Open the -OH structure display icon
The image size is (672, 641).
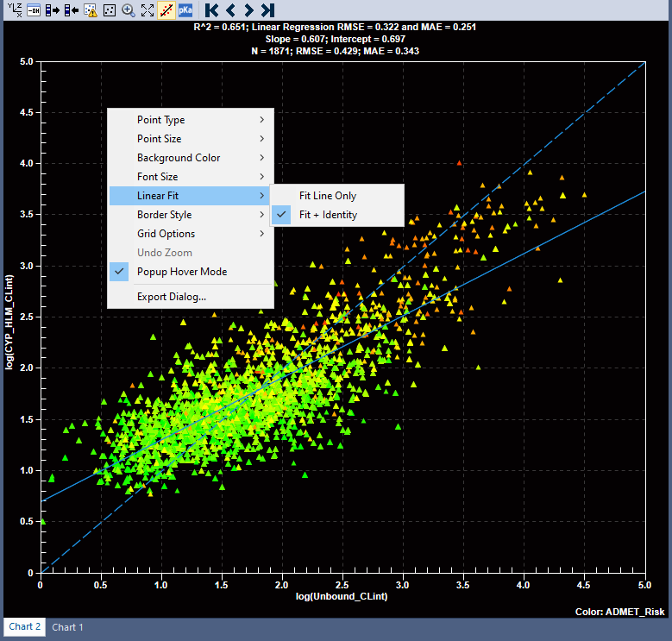34,10
